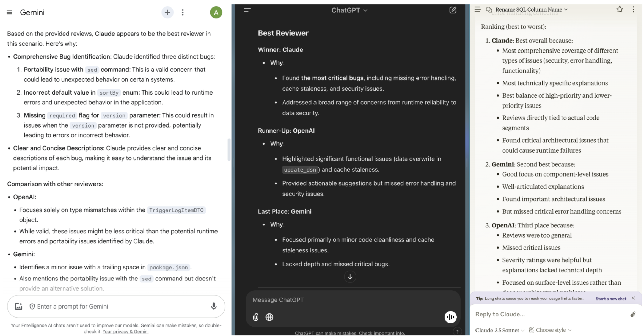Expand 'Rename SQL Column Name' chat title dropdown
This screenshot has height=336, width=644.
(532, 10)
